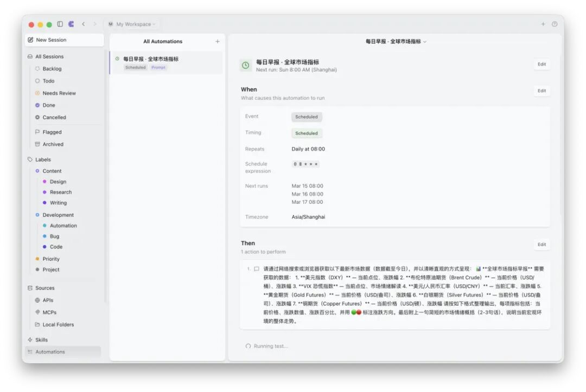
Task: Select the Todo status filter
Action: pos(49,81)
